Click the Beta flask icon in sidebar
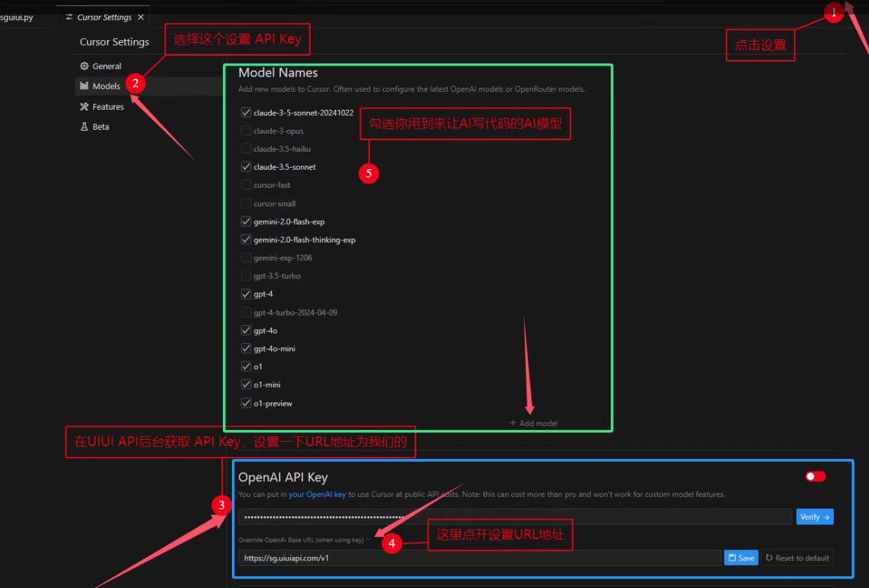The image size is (869, 588). click(x=84, y=127)
